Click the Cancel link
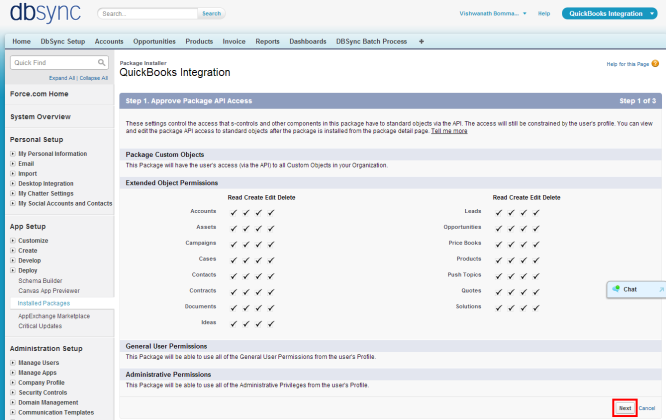 coord(647,408)
